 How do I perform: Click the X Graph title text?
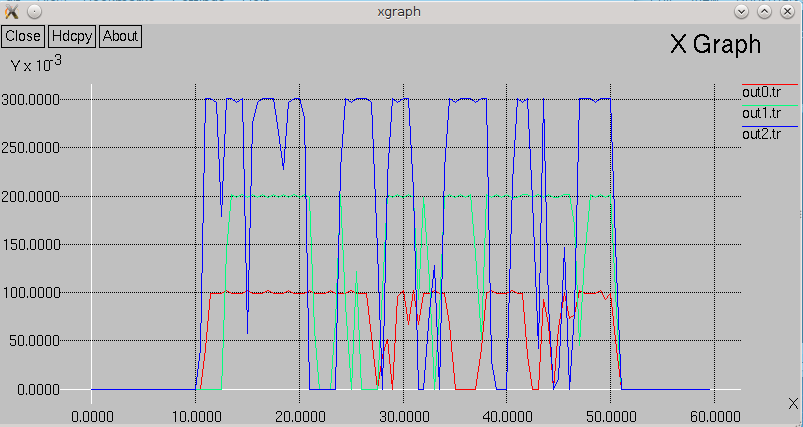click(x=715, y=45)
